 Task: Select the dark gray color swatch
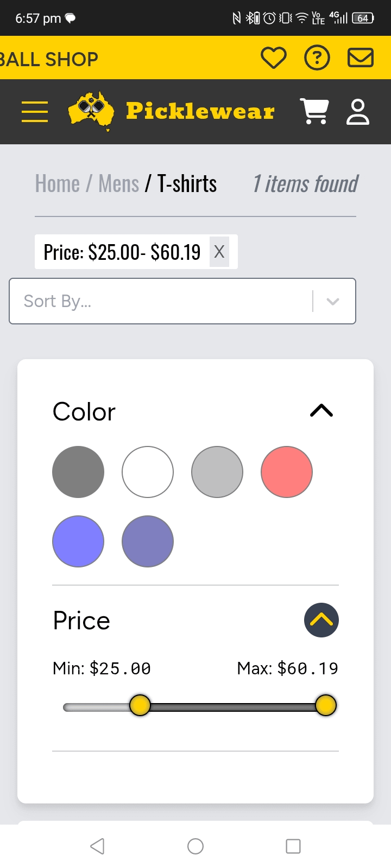pos(78,472)
